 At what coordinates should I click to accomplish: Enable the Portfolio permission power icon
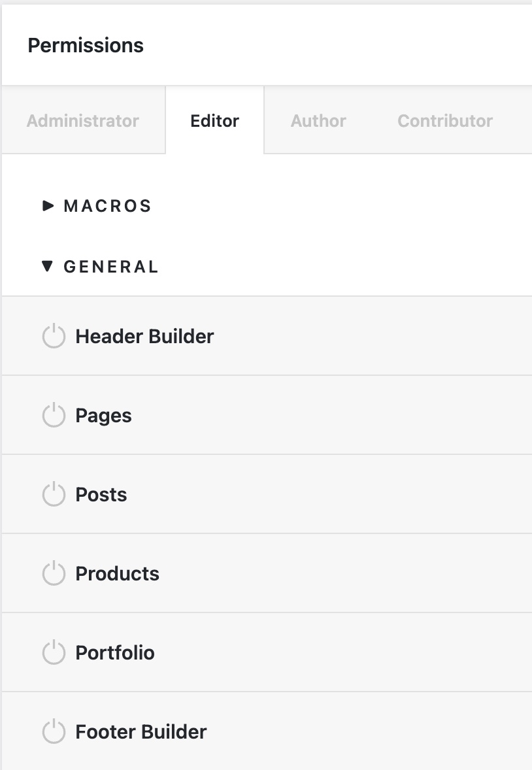[x=54, y=652]
